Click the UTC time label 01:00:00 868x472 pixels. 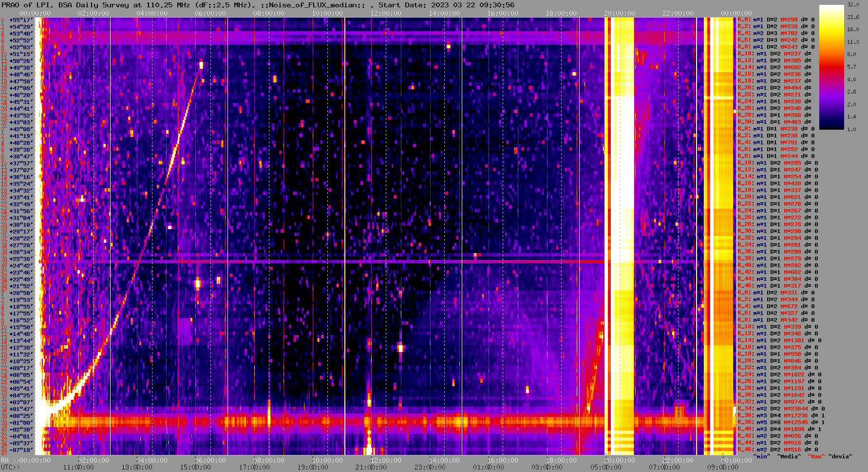point(489,467)
